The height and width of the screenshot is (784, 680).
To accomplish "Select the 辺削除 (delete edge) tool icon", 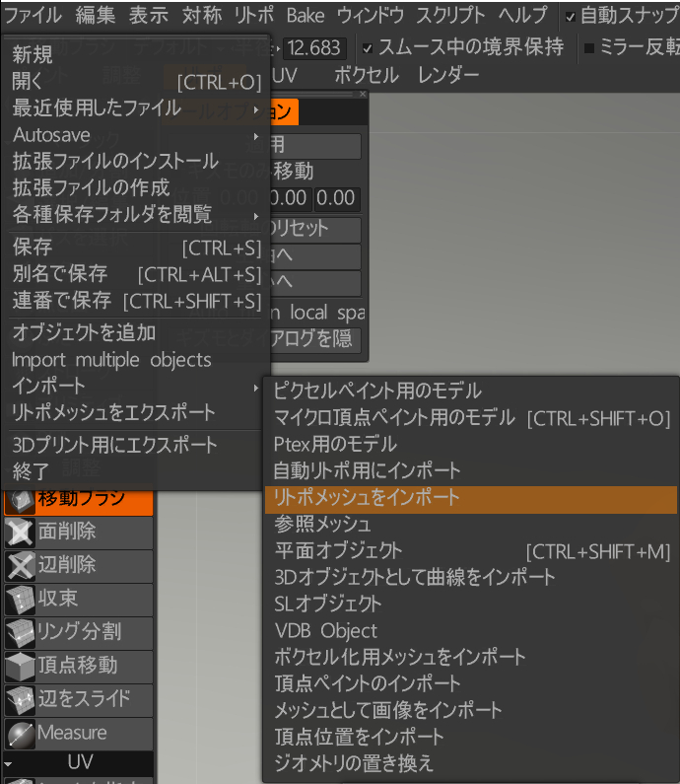I will (x=20, y=566).
